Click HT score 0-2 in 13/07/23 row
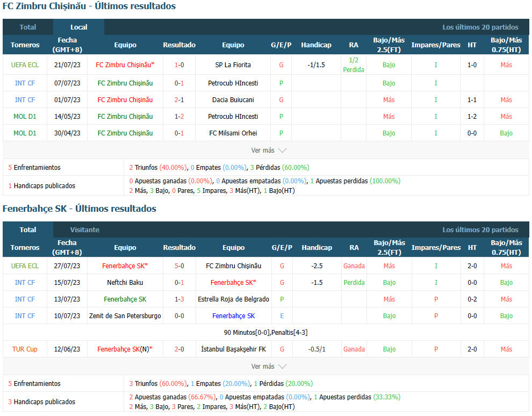The image size is (532, 416). [x=472, y=299]
